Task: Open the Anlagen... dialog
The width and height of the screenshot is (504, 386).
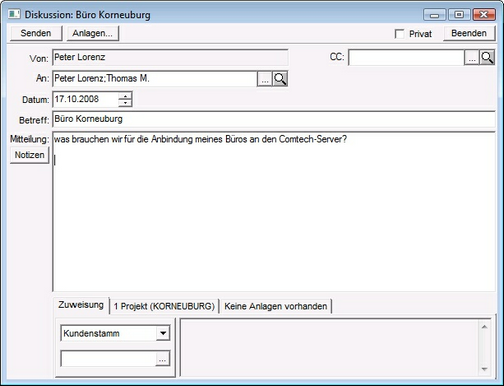Action: [93, 33]
